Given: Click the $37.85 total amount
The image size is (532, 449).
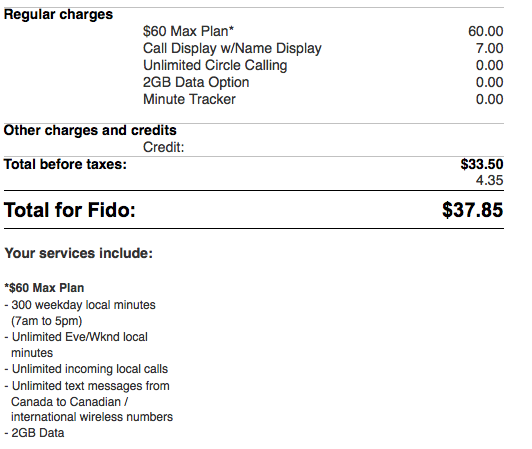Looking at the screenshot, I should 473,210.
